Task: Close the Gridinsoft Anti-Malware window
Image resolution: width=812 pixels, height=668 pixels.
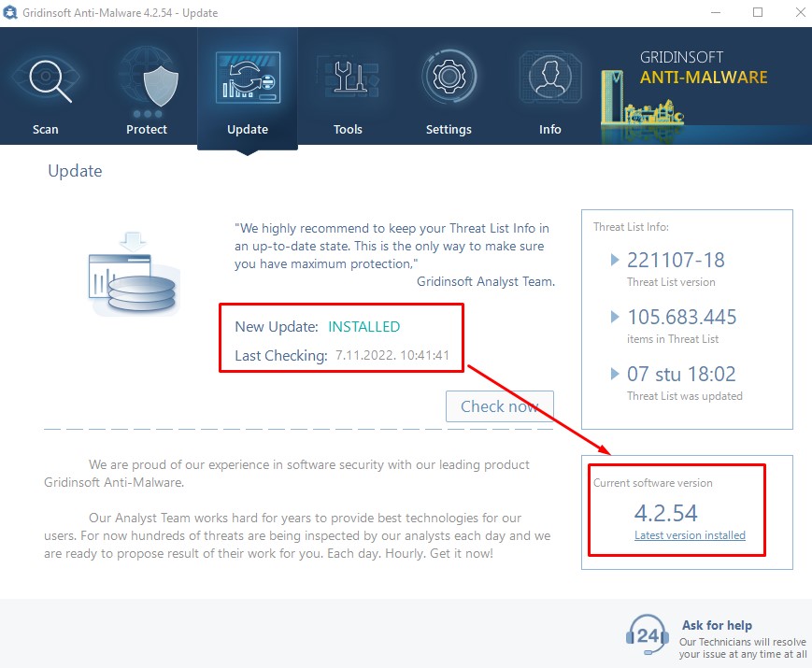Action: [x=800, y=12]
